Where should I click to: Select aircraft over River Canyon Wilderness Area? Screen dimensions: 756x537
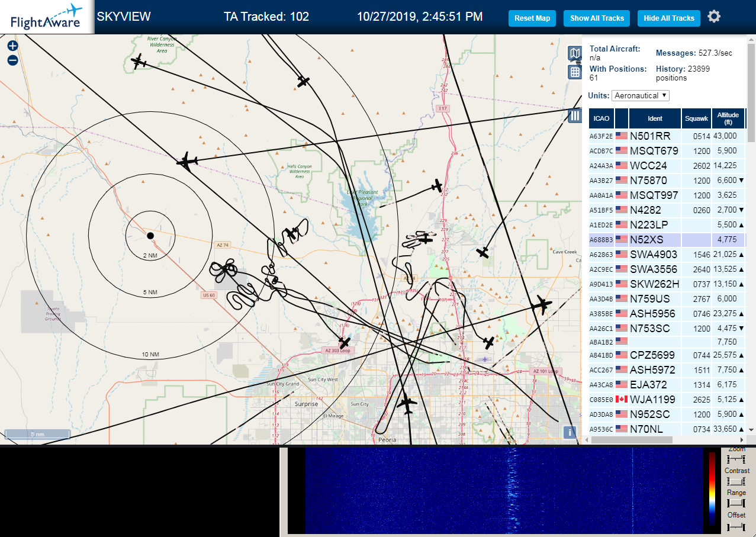(x=139, y=62)
